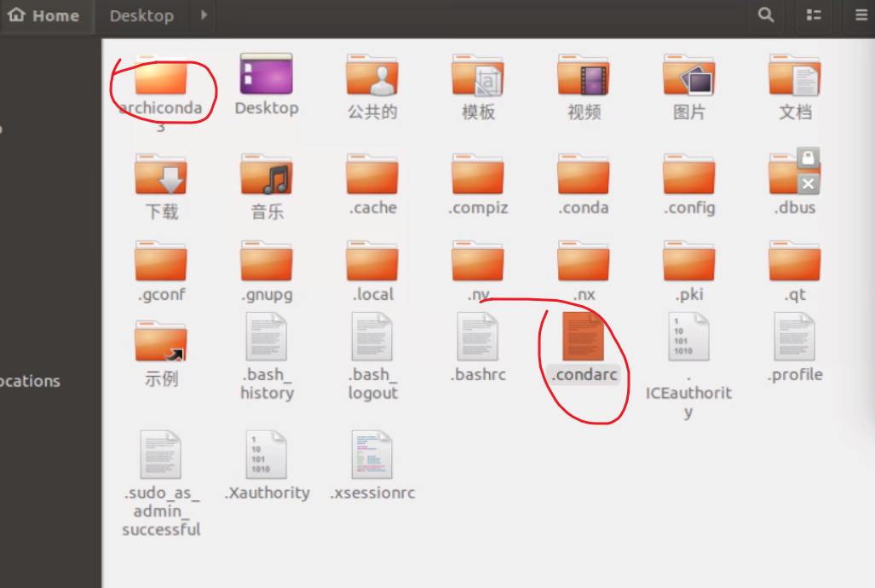
Task: Select the .sudo_as_admin_successful file
Action: coord(161,454)
